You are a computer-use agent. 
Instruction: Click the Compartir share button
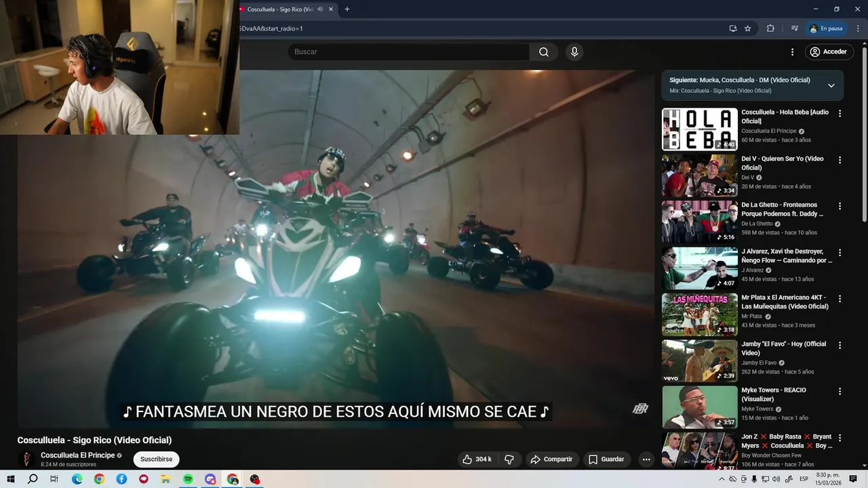(x=551, y=460)
